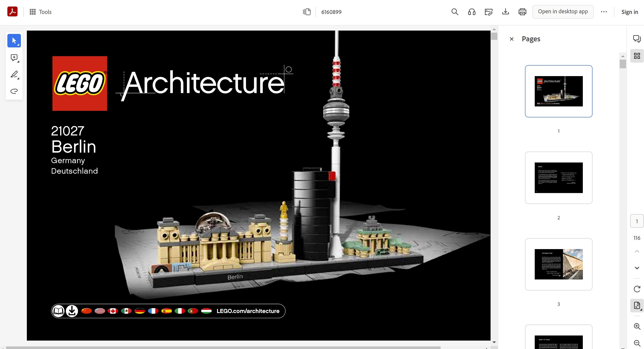The image size is (644, 349).
Task: Click the download arrow icon in the footer bar
Action: 72,311
